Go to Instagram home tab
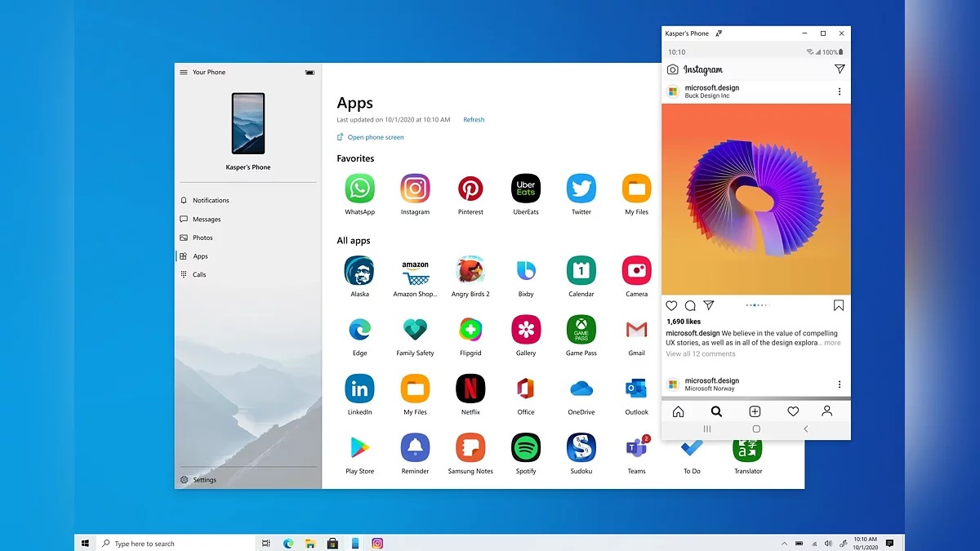Viewport: 980px width, 551px height. tap(678, 411)
